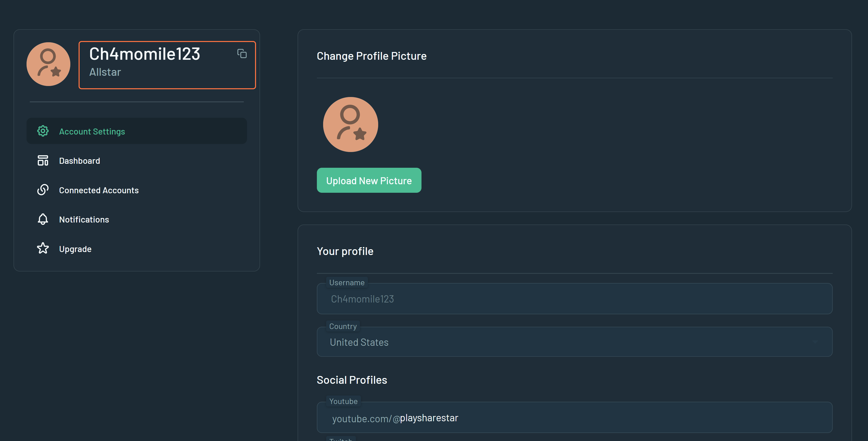Image resolution: width=868 pixels, height=441 pixels.
Task: Click the small sidebar avatar icon
Action: [x=49, y=64]
